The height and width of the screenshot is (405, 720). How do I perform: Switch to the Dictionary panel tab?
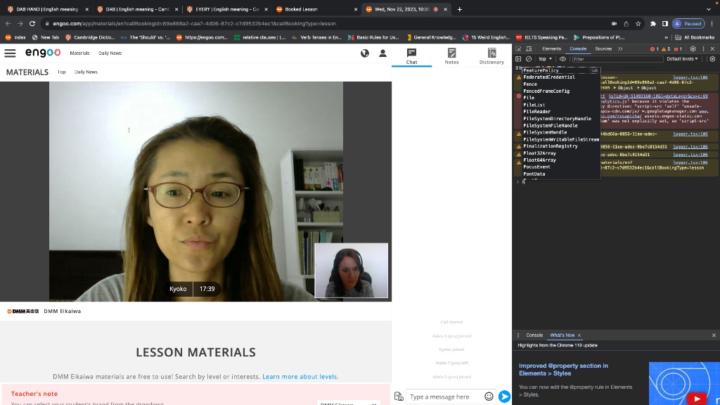point(491,56)
